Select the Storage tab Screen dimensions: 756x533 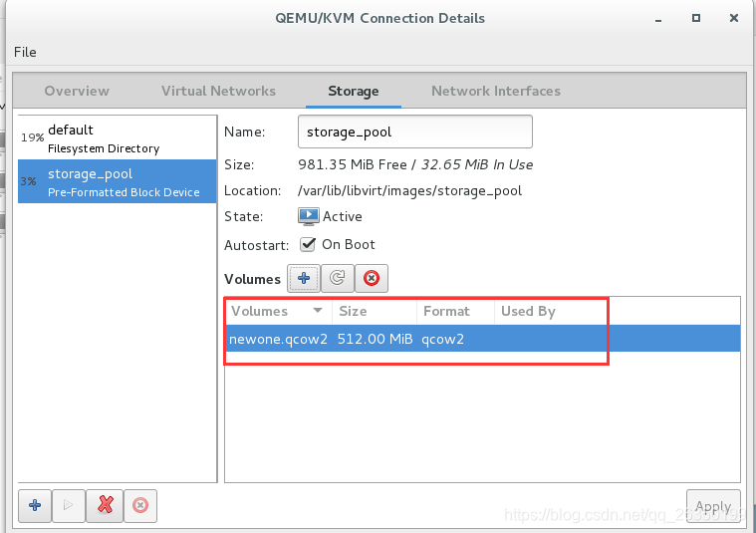353,91
